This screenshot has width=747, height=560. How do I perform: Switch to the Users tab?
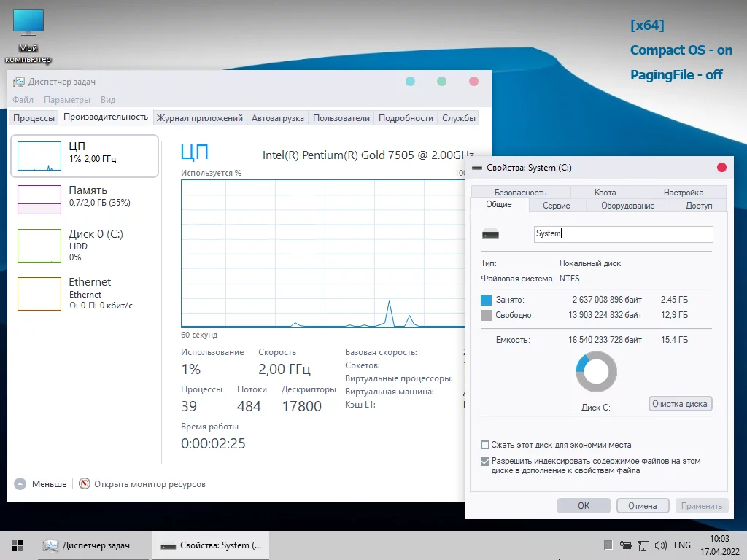point(341,118)
